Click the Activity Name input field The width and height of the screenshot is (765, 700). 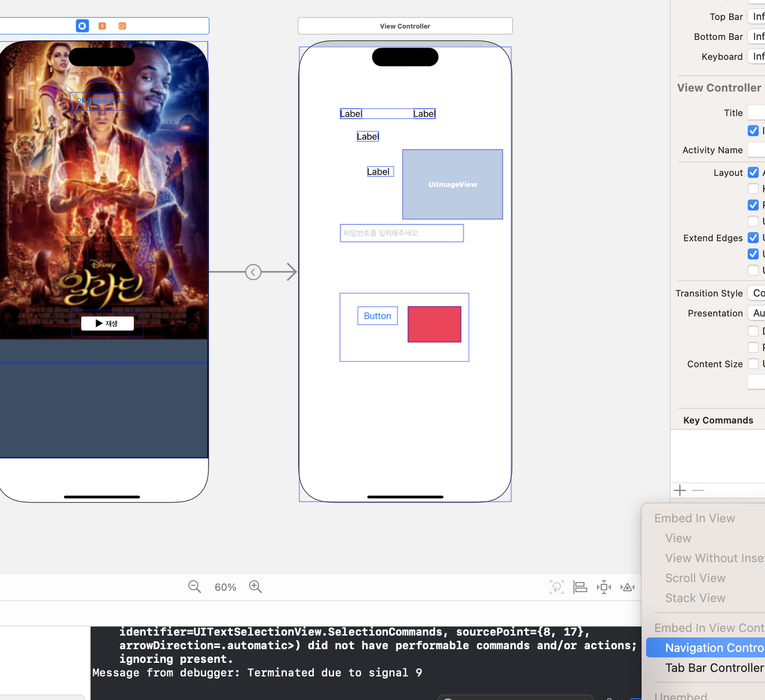tap(757, 150)
